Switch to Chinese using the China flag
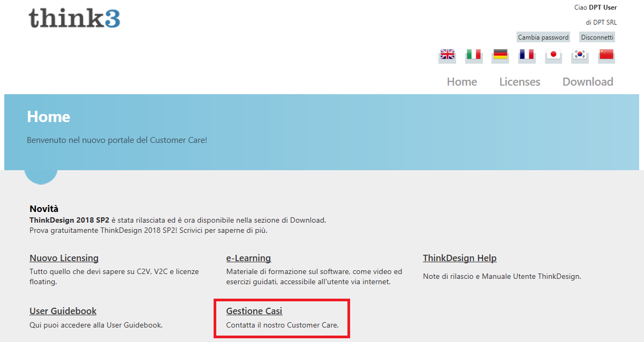 point(607,55)
